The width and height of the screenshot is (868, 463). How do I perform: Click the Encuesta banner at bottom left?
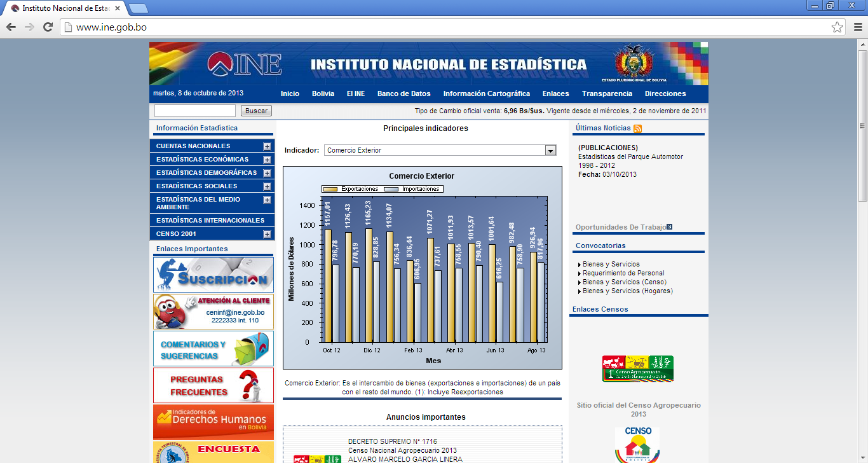click(x=214, y=452)
